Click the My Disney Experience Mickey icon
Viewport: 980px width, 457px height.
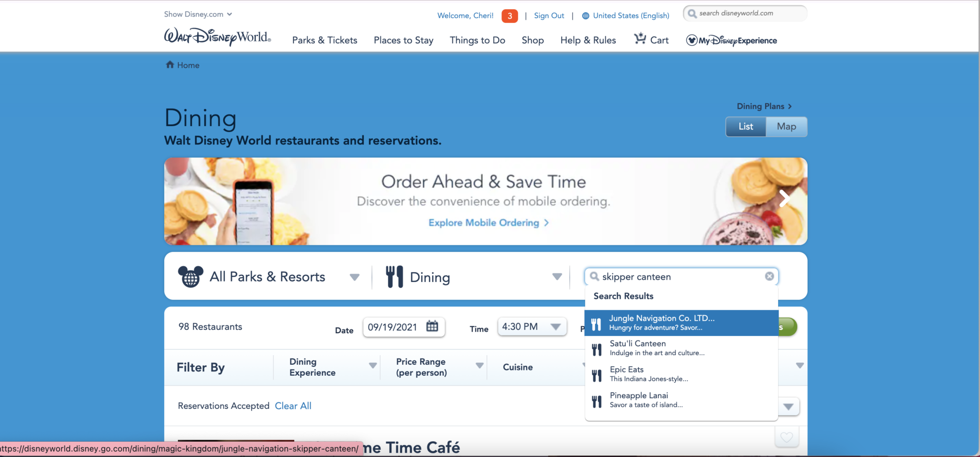(691, 40)
